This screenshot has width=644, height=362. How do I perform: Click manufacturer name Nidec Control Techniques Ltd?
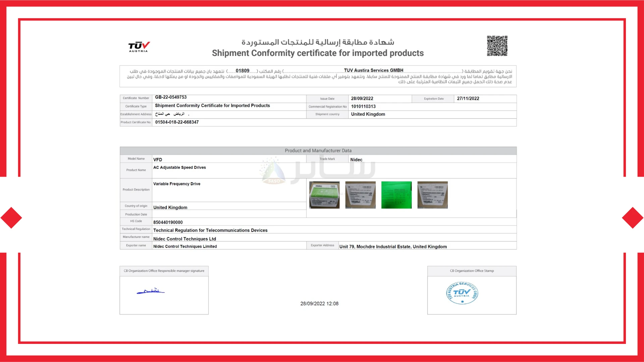click(184, 239)
